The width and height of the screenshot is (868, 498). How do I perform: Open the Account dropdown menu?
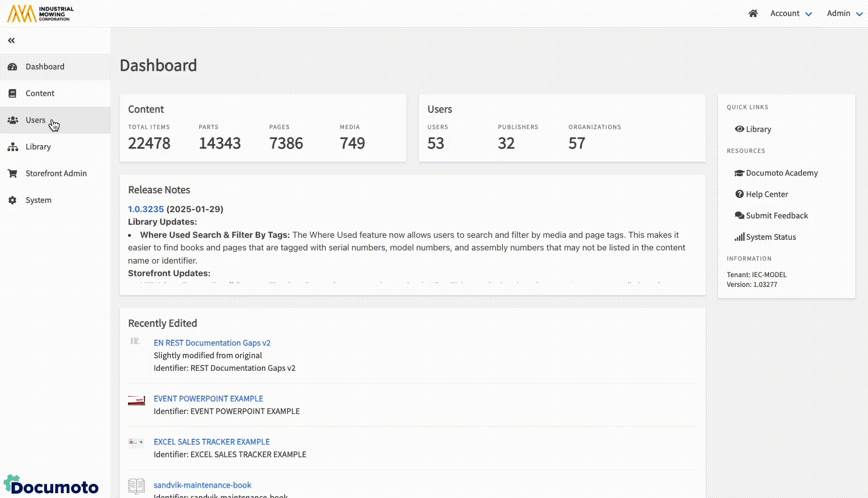[790, 14]
